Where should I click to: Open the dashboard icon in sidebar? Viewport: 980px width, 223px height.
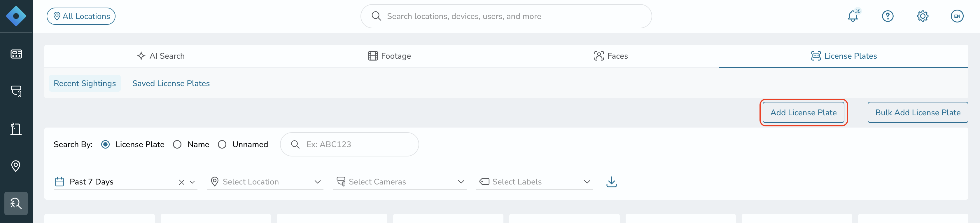[16, 54]
